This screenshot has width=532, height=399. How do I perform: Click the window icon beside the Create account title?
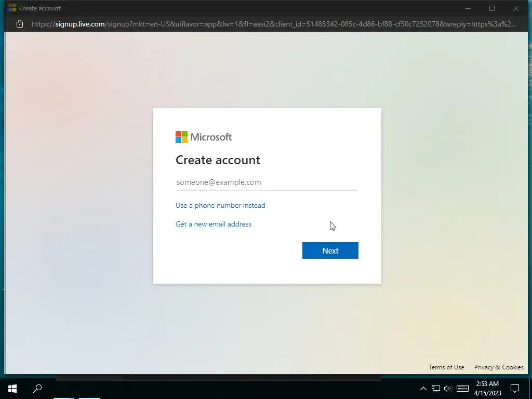click(12, 8)
